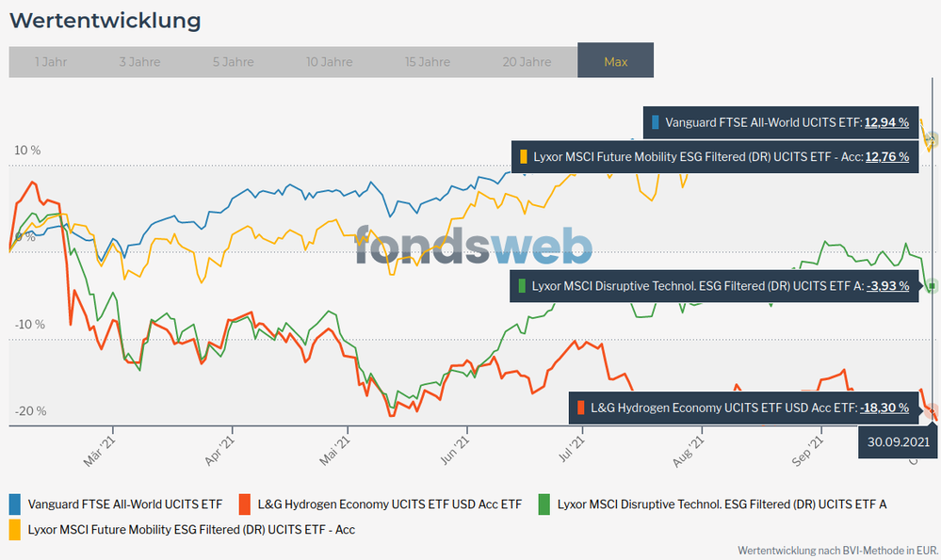Image resolution: width=941 pixels, height=560 pixels.
Task: Select the 1 Jahr time range tab
Action: click(50, 62)
